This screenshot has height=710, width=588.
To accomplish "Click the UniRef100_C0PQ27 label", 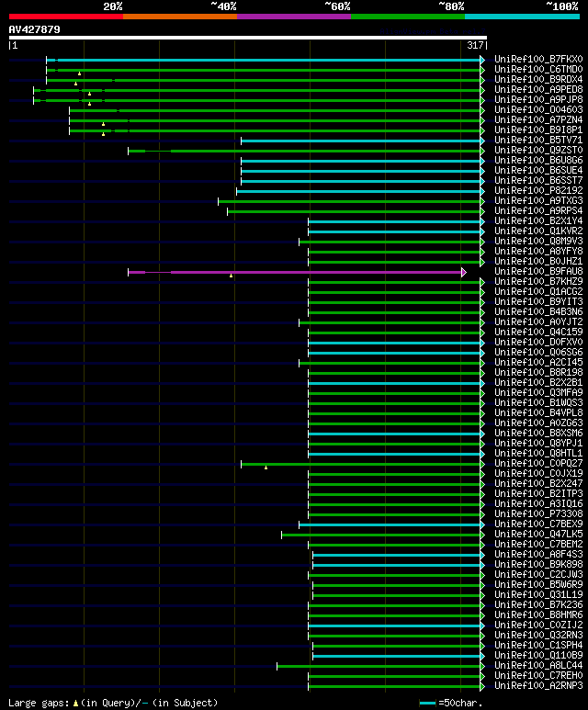I will coord(538,463).
